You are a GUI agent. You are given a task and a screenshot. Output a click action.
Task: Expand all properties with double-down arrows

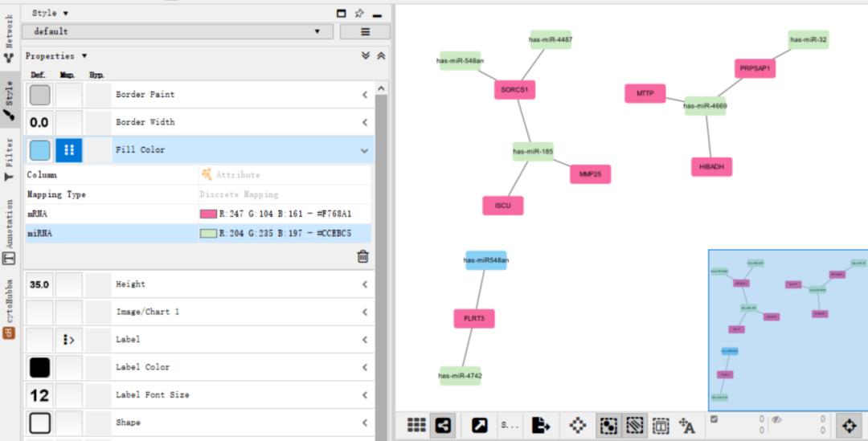366,56
